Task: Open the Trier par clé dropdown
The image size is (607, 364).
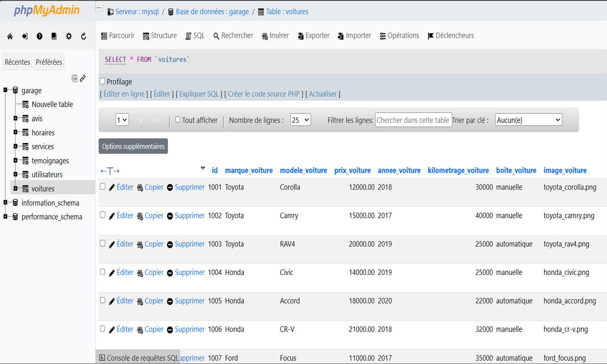Action: 528,120
